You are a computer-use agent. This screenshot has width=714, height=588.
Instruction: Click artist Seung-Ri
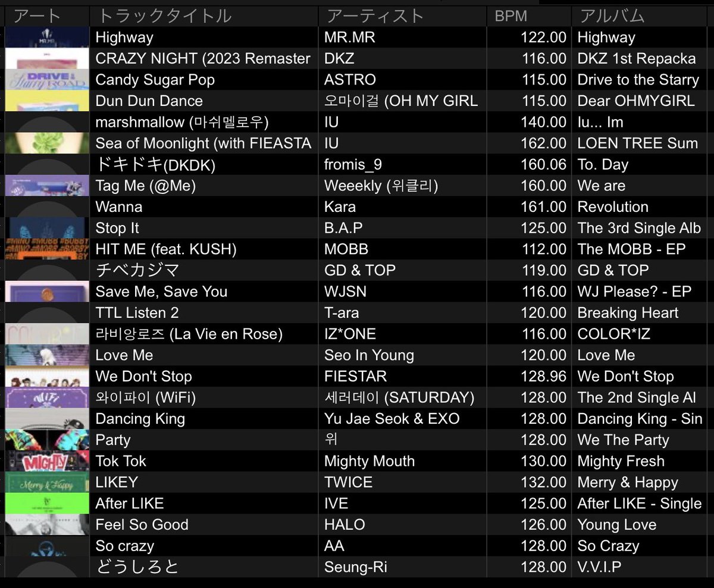[356, 567]
